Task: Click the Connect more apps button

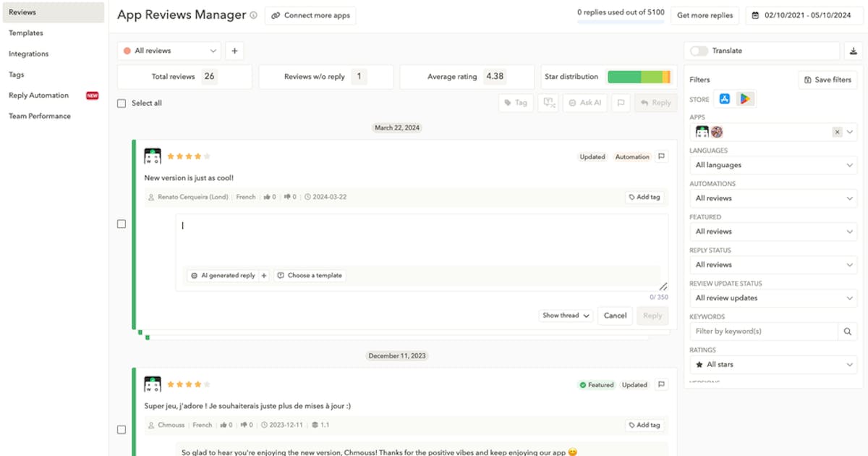Action: click(x=310, y=15)
